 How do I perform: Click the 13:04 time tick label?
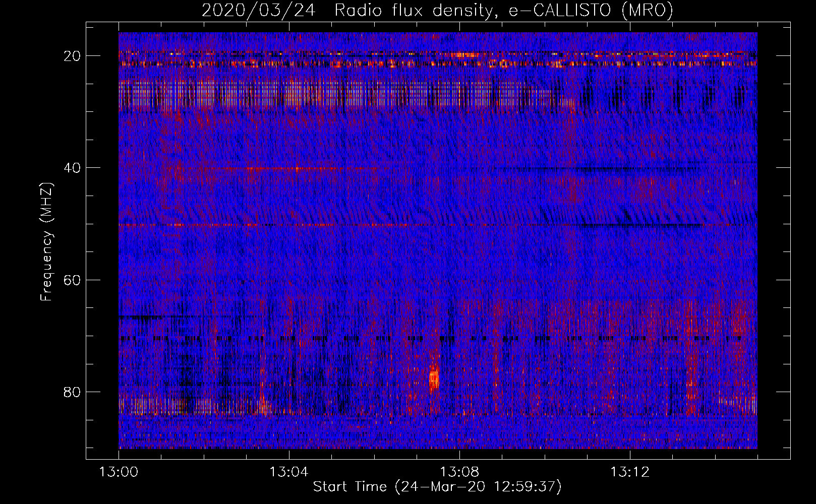[289, 472]
